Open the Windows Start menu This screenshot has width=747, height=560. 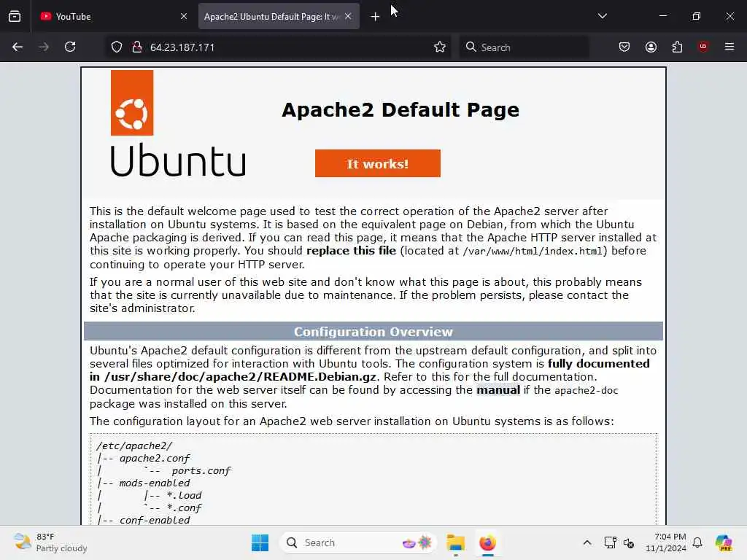click(x=260, y=542)
